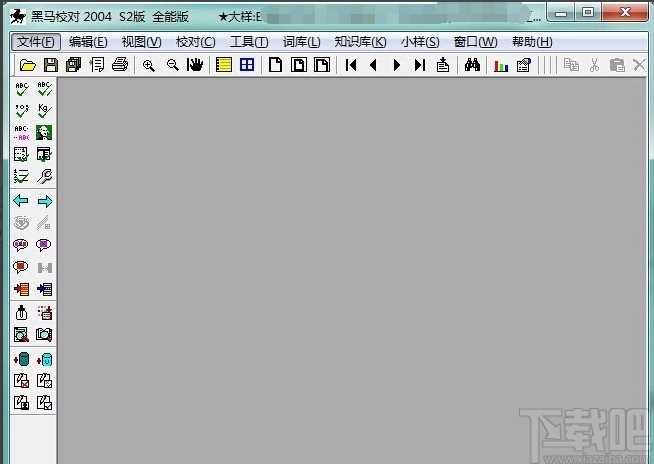
Task: Click the right arrow in left toolbar
Action: [44, 201]
